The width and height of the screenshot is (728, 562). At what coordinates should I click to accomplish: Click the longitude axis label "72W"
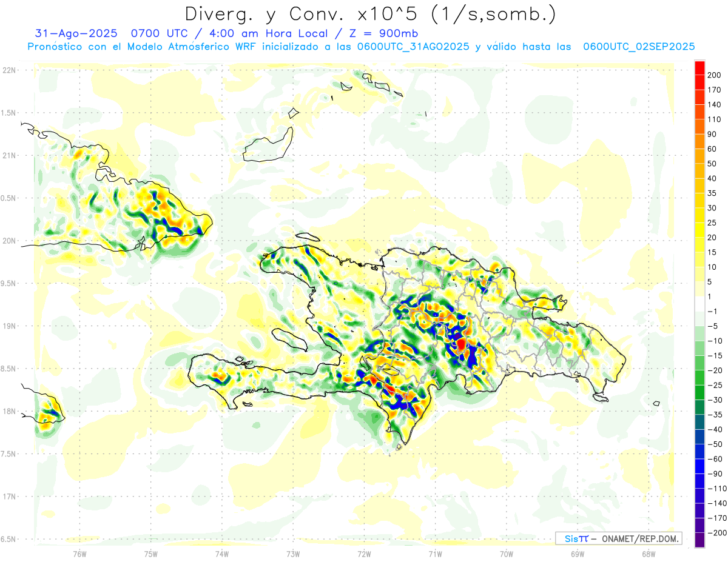point(364,553)
